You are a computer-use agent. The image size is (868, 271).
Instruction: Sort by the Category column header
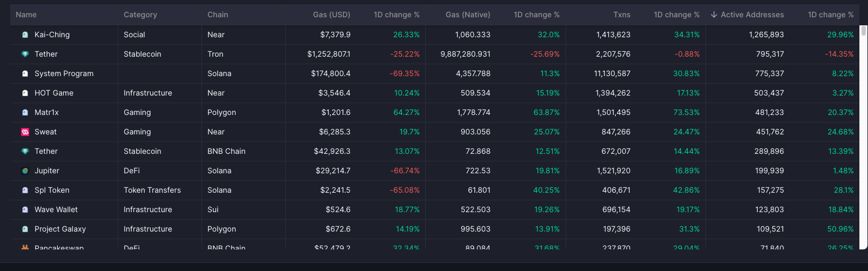click(x=140, y=15)
